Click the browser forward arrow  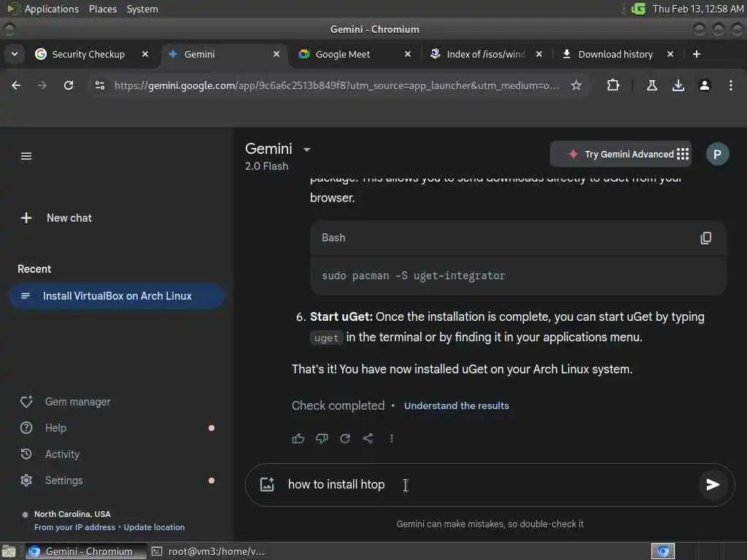pyautogui.click(x=42, y=85)
